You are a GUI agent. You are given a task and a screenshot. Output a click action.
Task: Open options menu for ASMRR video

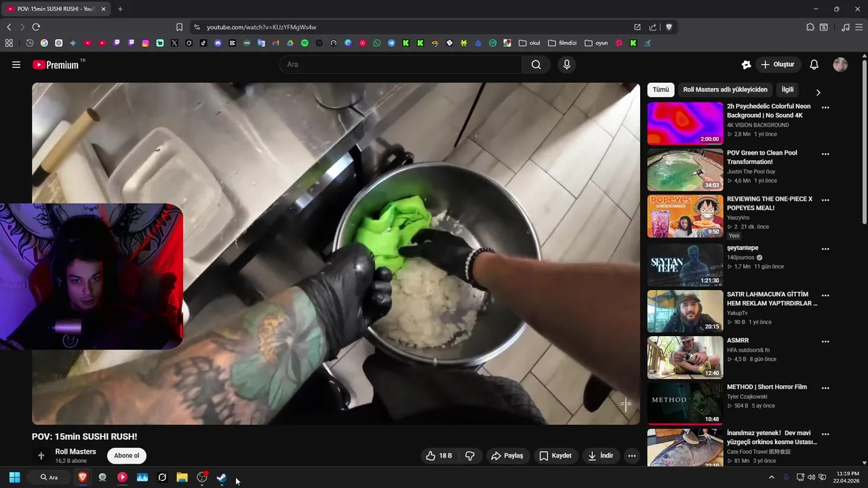point(825,342)
